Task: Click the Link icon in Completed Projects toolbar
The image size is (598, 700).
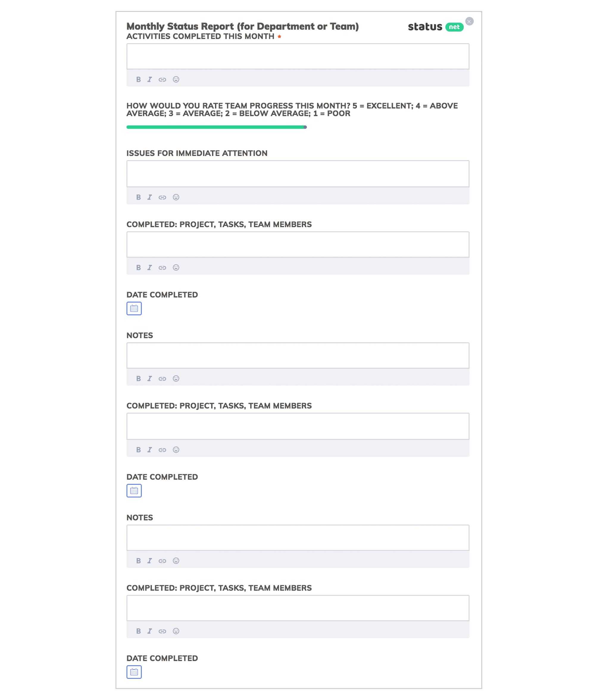Action: tap(162, 267)
